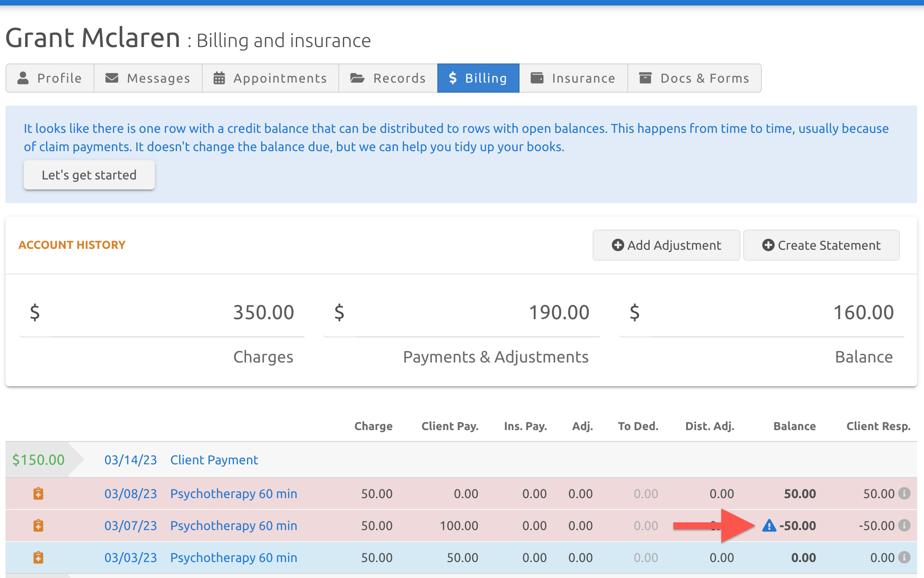Click the Create Statement button

[x=821, y=245]
